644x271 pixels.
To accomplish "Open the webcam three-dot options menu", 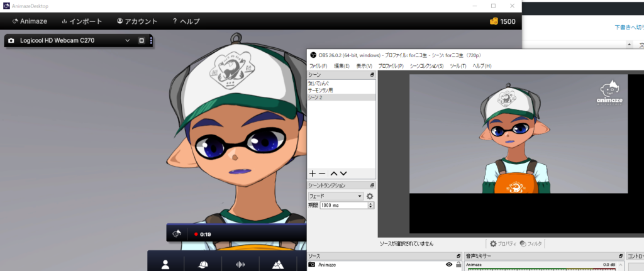I will pyautogui.click(x=151, y=41).
